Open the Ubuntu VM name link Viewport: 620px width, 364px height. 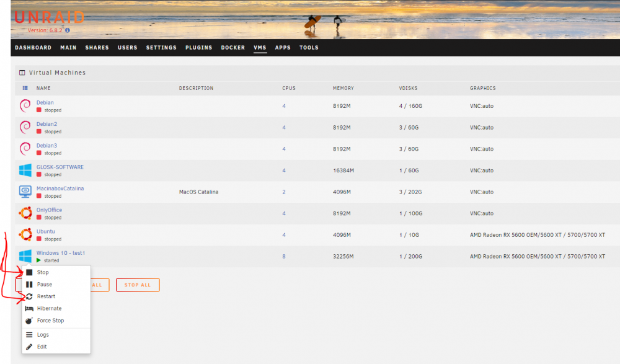coord(45,231)
